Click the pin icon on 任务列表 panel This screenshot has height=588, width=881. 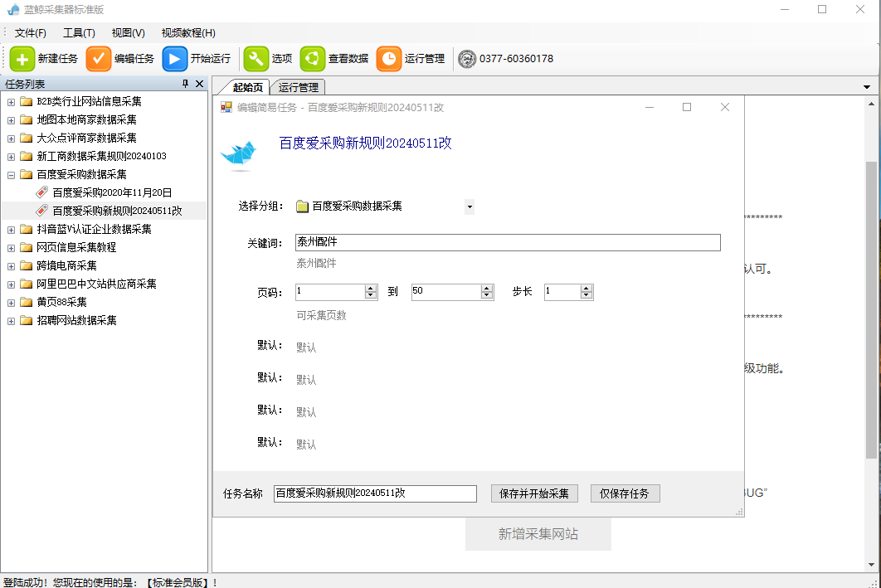(186, 84)
